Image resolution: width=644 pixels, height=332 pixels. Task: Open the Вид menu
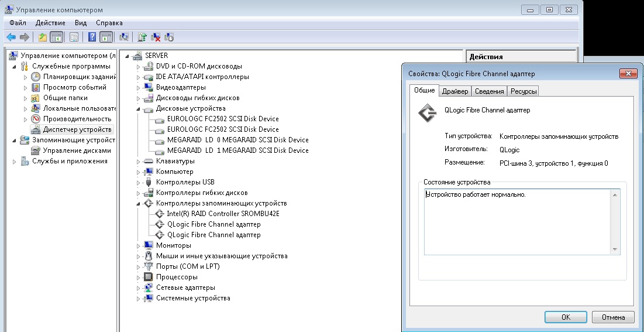point(81,23)
